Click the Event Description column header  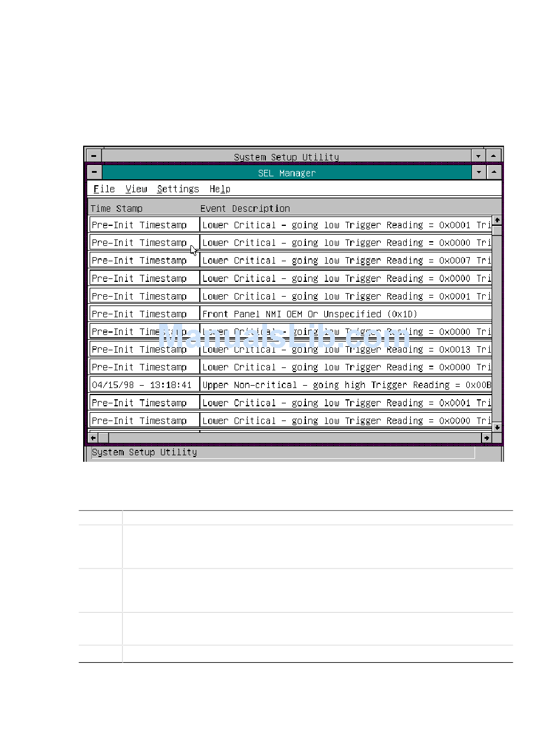click(x=245, y=208)
